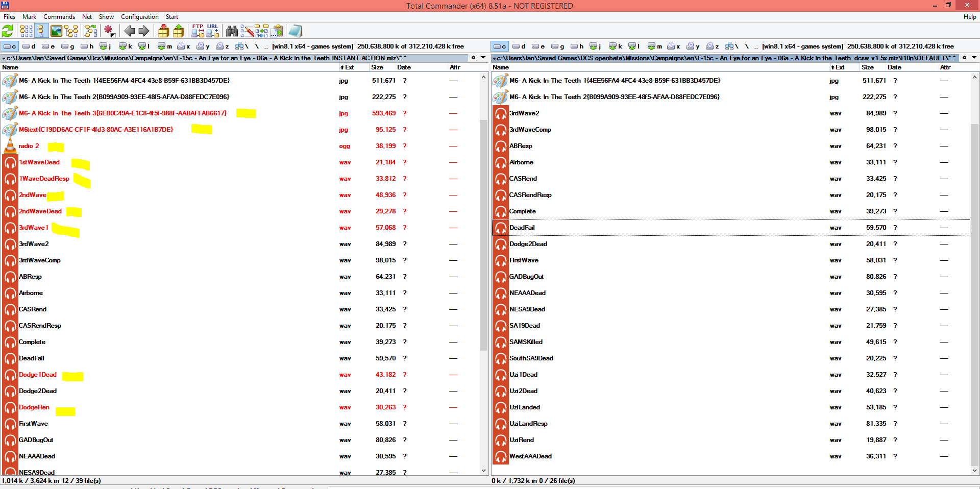Select network drive m in right panel
980x489 pixels.
655,46
